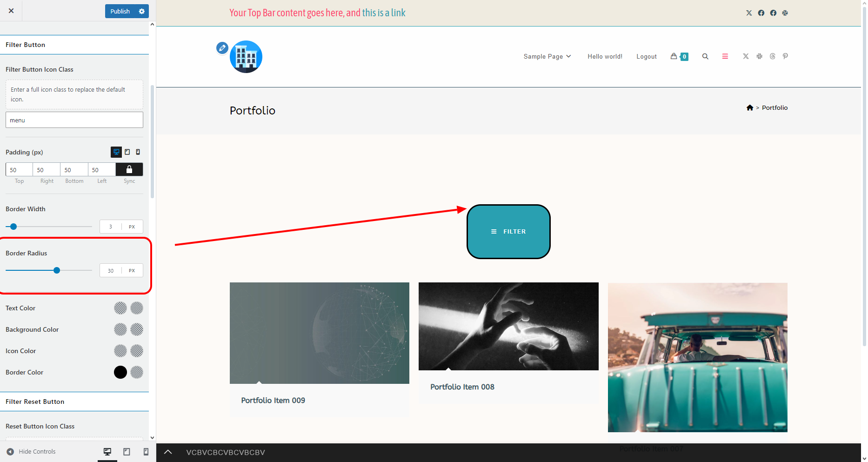Image resolution: width=868 pixels, height=462 pixels.
Task: Click the blue building site logo
Action: [246, 57]
